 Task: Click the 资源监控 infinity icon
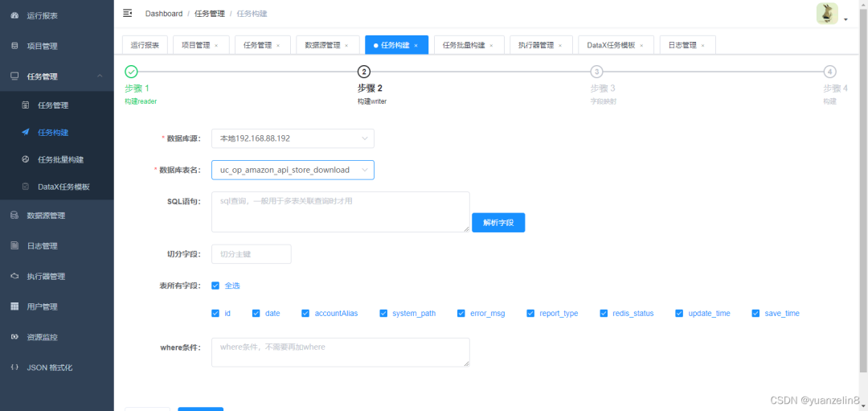coord(14,337)
